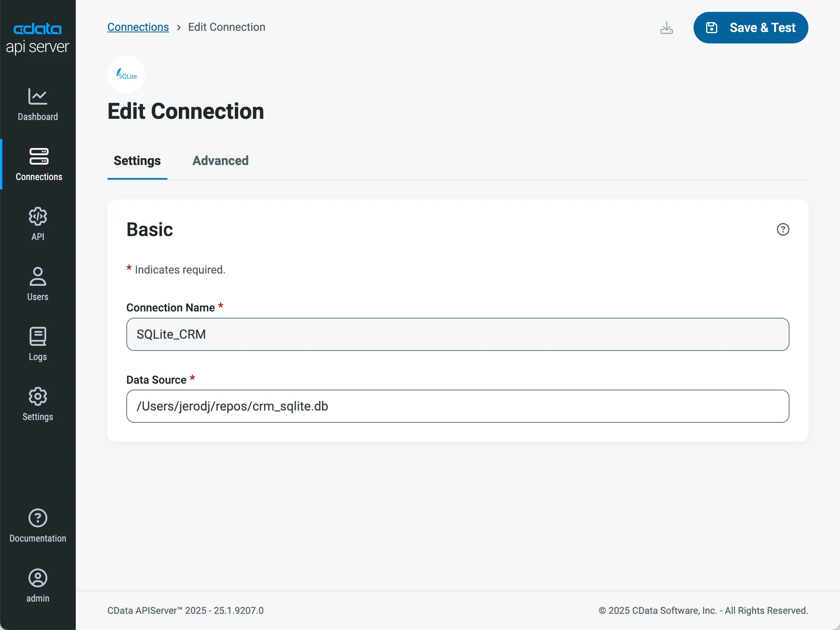This screenshot has height=630, width=840.
Task: Navigate to Users via the sidebar icon
Action: pos(37,283)
